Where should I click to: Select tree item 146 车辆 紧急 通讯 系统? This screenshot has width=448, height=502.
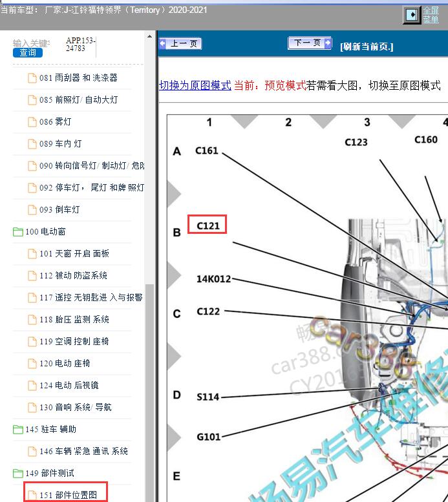pos(83,452)
